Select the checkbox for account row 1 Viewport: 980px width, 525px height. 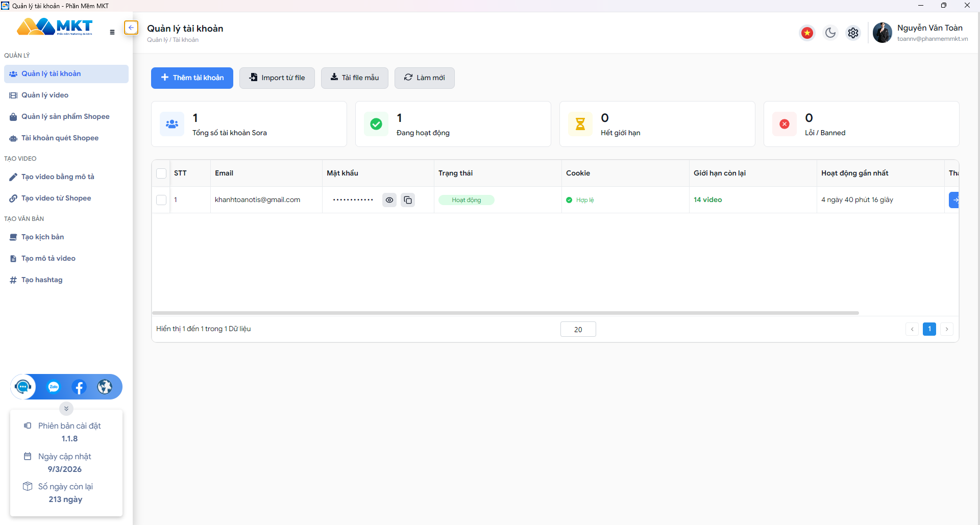(161, 200)
